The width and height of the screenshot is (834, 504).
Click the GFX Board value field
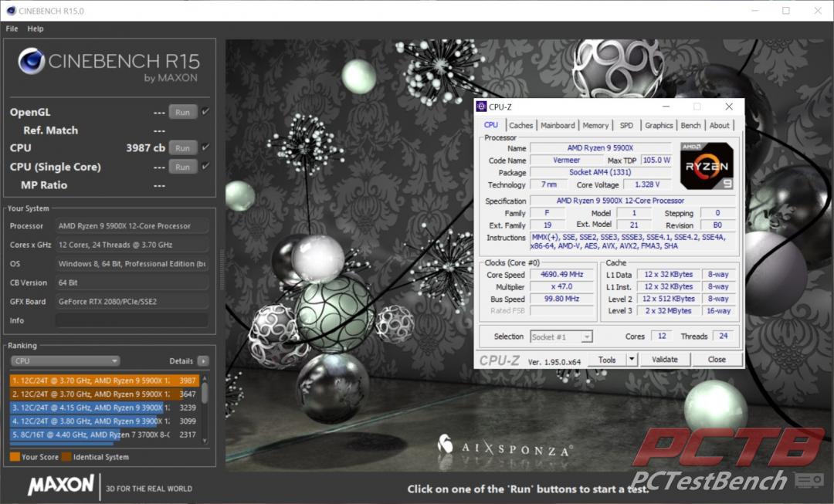click(132, 302)
